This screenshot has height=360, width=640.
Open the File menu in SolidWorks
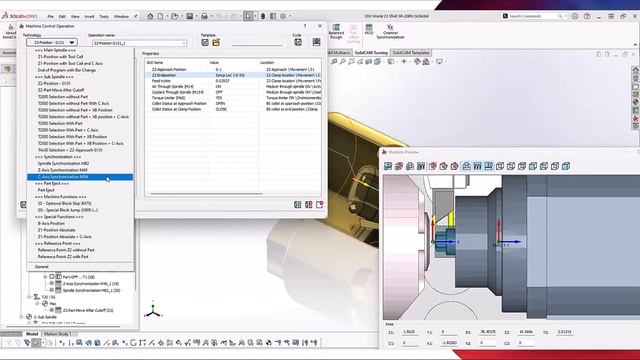pyautogui.click(x=50, y=16)
